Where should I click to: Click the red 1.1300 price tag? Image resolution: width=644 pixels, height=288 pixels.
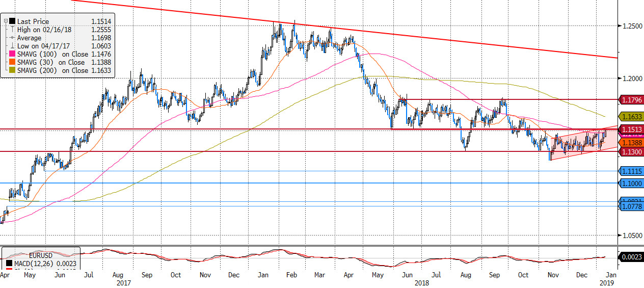point(631,152)
